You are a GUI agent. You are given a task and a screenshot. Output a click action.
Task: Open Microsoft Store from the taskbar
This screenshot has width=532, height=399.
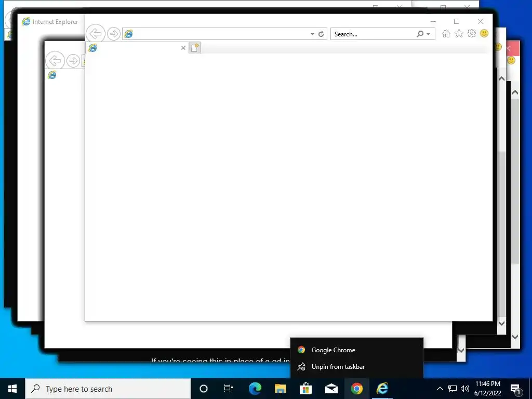click(x=305, y=389)
